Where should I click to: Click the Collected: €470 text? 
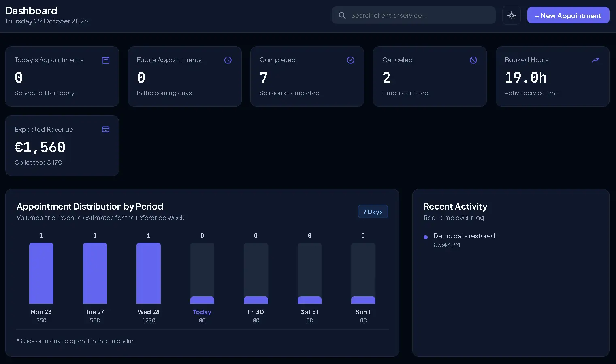(x=38, y=162)
